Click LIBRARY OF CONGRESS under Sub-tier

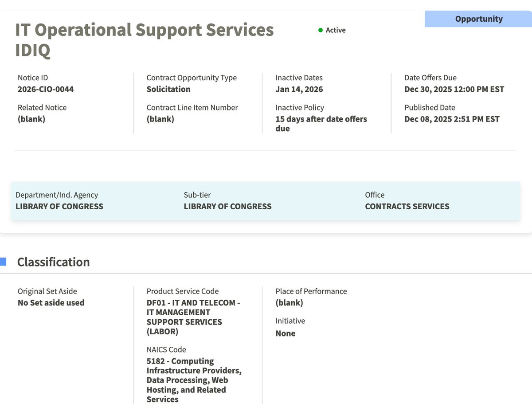[x=228, y=206]
